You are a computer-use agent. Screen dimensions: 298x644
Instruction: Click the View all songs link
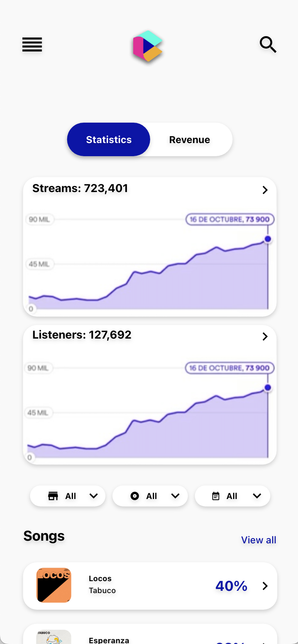(259, 540)
